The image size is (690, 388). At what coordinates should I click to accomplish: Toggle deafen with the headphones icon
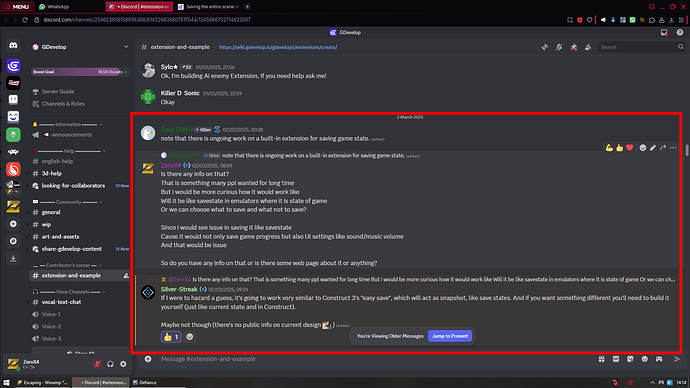(x=110, y=364)
